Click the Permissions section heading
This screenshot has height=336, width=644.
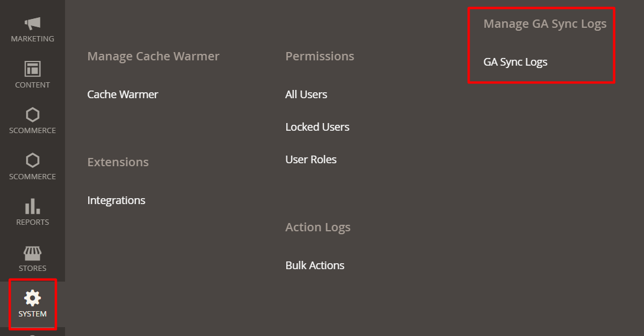pos(319,56)
